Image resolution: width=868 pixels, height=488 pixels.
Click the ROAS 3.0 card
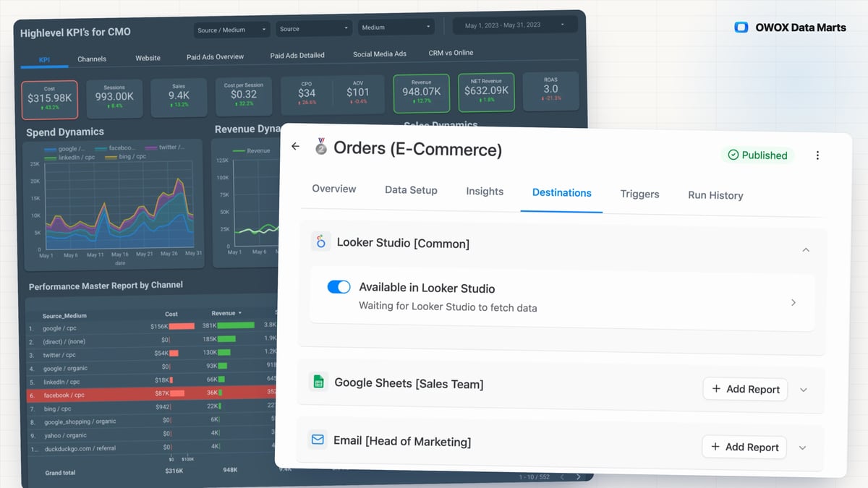[550, 90]
